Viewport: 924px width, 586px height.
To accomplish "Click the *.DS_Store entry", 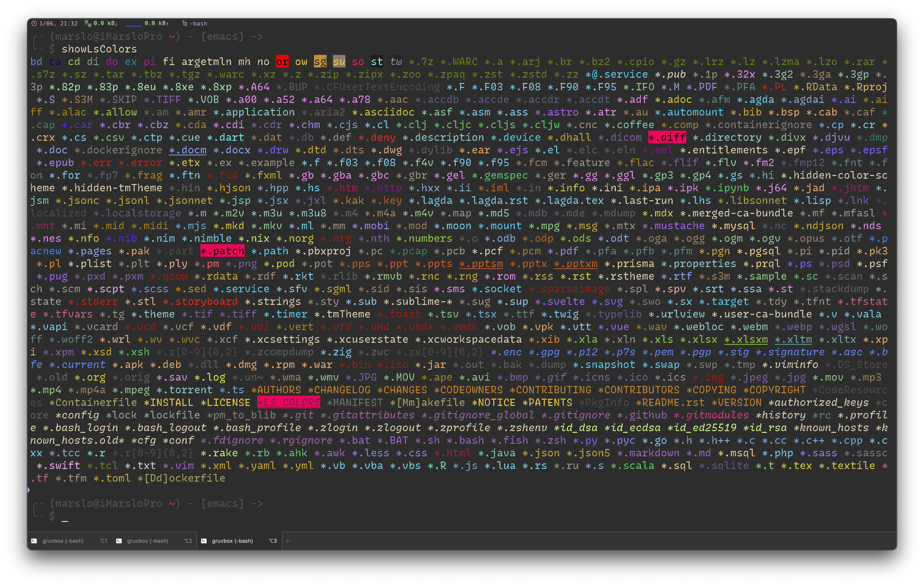I will point(857,364).
